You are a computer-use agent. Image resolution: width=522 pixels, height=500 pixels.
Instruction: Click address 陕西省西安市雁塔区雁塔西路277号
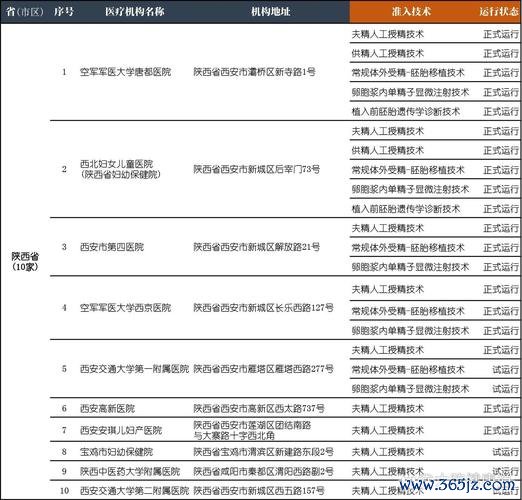(x=263, y=369)
